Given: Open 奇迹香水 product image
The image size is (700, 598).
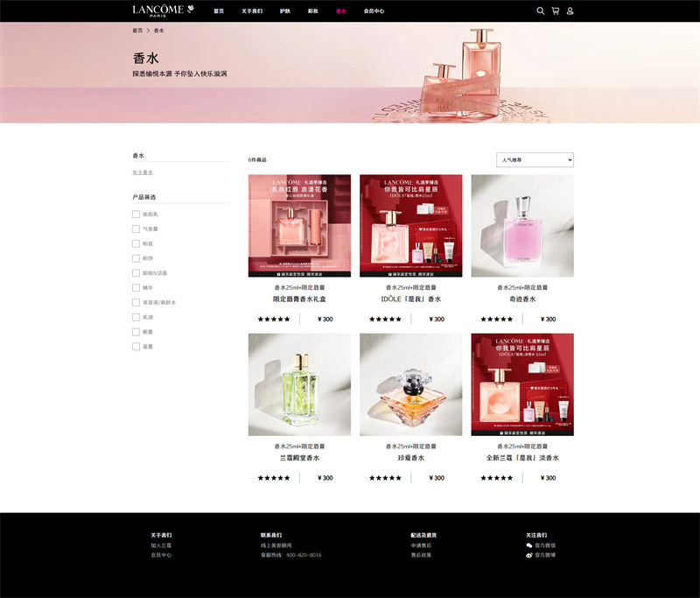Looking at the screenshot, I should 522,226.
